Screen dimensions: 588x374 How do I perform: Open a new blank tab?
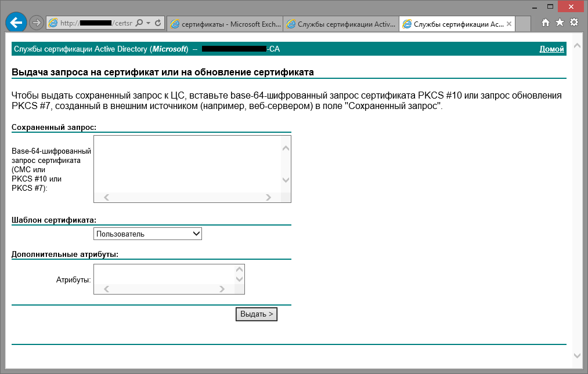point(523,24)
